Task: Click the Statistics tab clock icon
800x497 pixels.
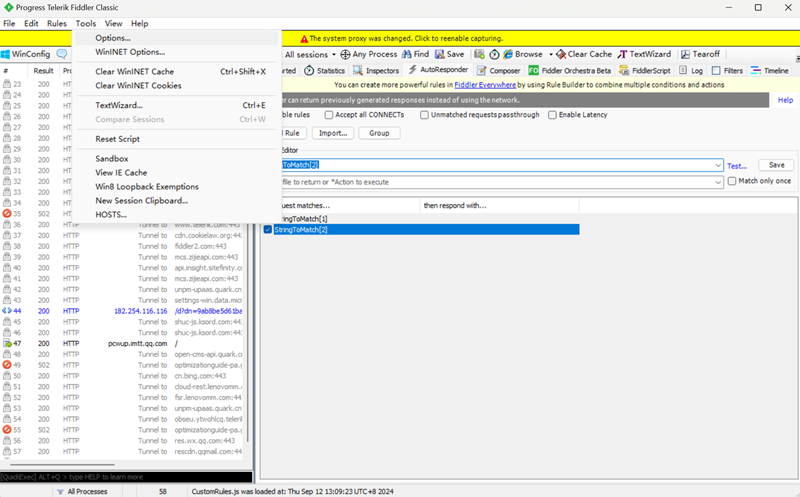Action: 309,70
